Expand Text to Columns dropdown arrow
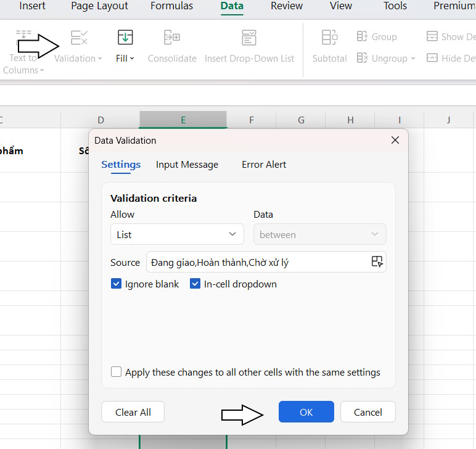This screenshot has width=476, height=449. tap(42, 70)
